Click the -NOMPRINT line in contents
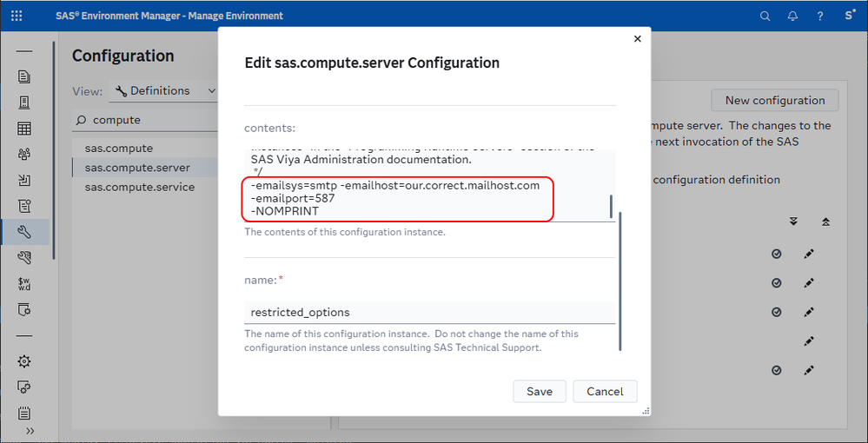The height and width of the screenshot is (443, 868). point(284,212)
